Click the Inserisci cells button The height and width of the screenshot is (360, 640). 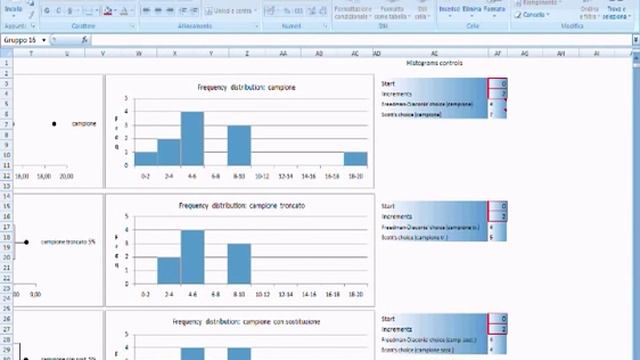[449, 10]
